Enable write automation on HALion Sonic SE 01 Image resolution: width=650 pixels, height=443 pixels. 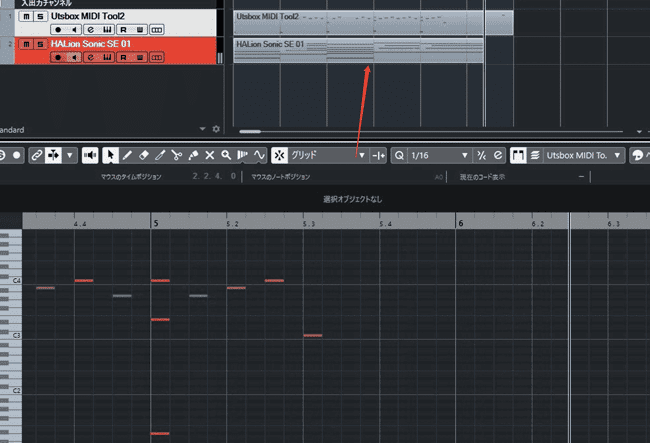pos(140,57)
